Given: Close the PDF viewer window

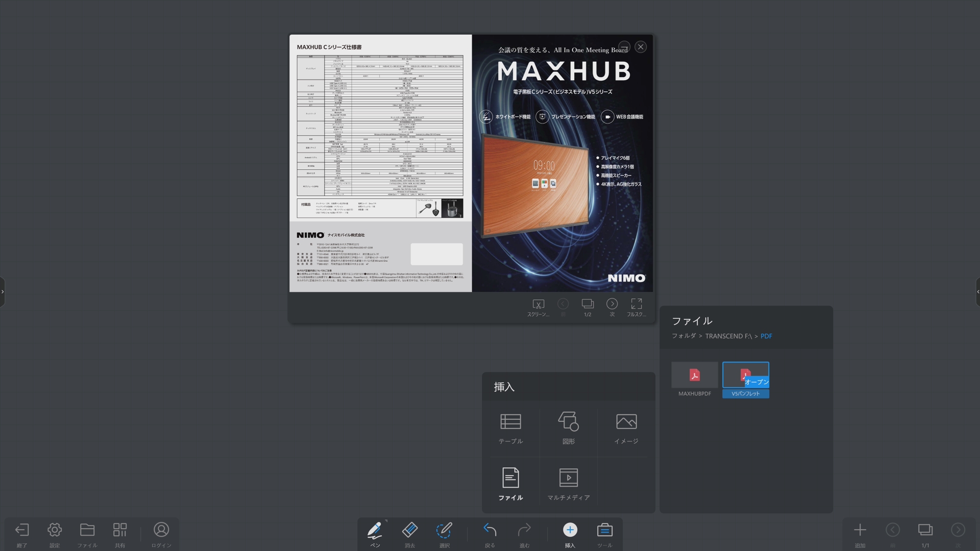Looking at the screenshot, I should [x=641, y=47].
